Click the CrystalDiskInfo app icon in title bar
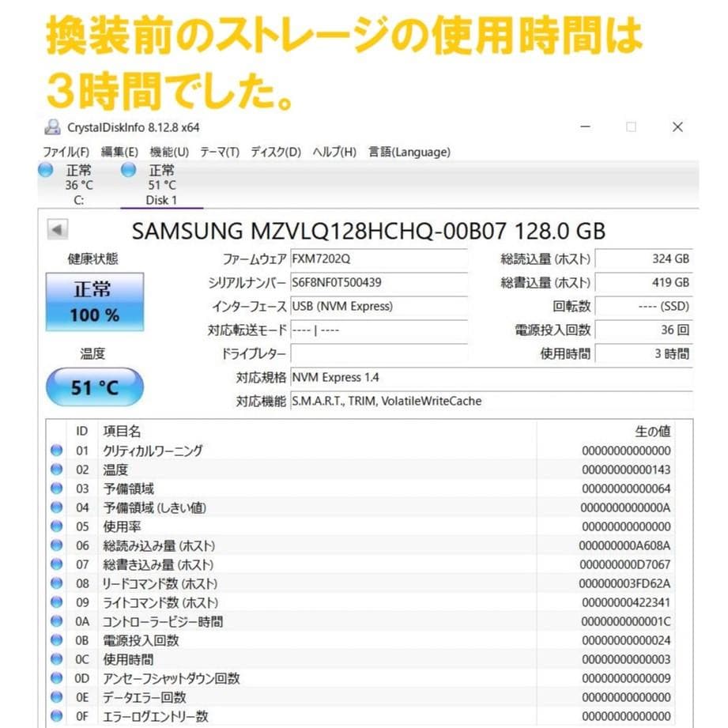 tap(52, 127)
